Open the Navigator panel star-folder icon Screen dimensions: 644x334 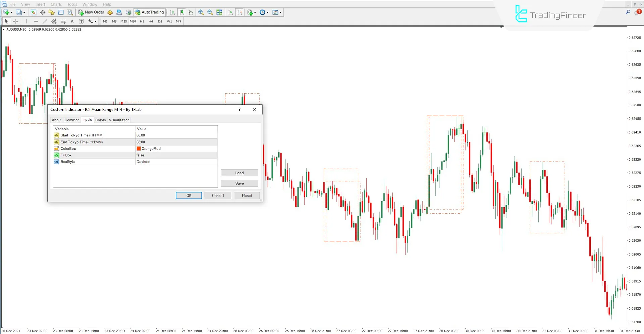point(52,12)
